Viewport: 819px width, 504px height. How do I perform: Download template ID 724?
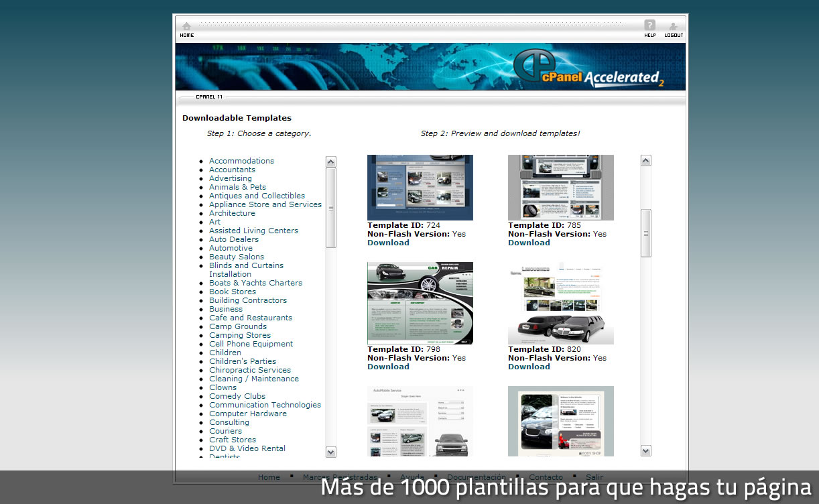[388, 243]
